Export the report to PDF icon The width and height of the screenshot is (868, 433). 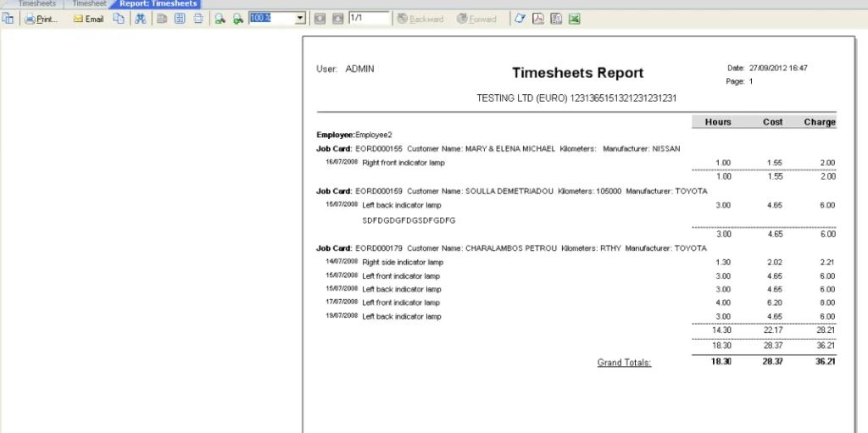pos(538,19)
